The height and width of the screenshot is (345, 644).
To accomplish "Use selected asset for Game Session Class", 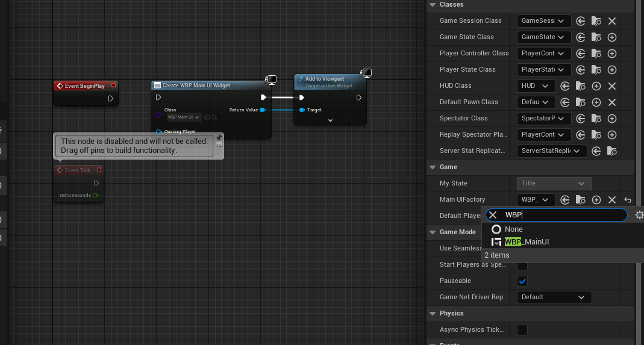I will 580,21.
